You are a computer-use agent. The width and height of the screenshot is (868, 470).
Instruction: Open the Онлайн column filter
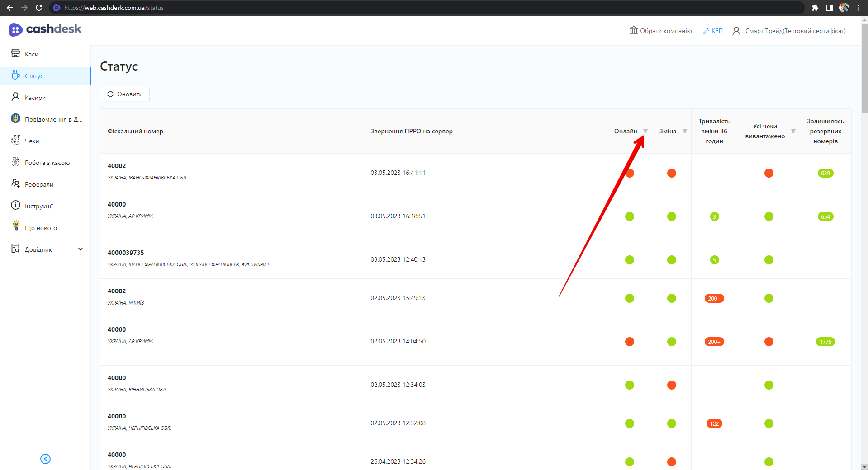(645, 131)
